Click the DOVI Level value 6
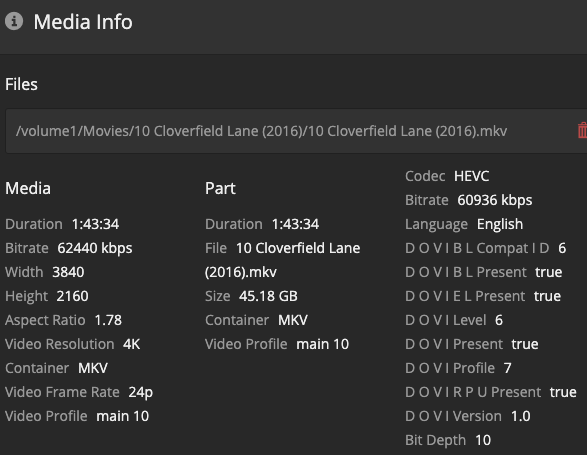 499,320
